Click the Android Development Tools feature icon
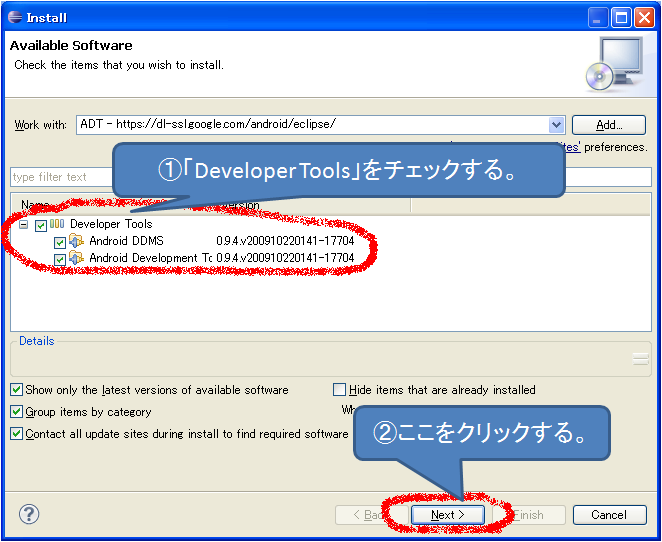The image size is (662, 542). tap(76, 258)
